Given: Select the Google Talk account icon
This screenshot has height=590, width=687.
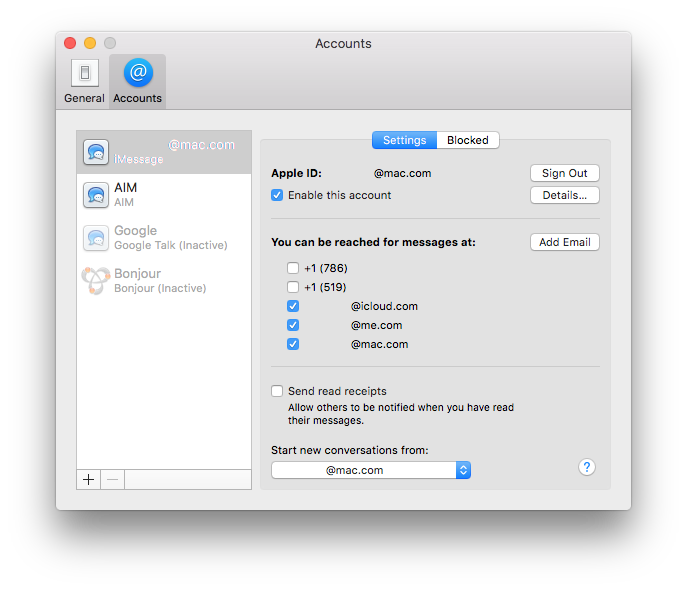Looking at the screenshot, I should tap(96, 238).
